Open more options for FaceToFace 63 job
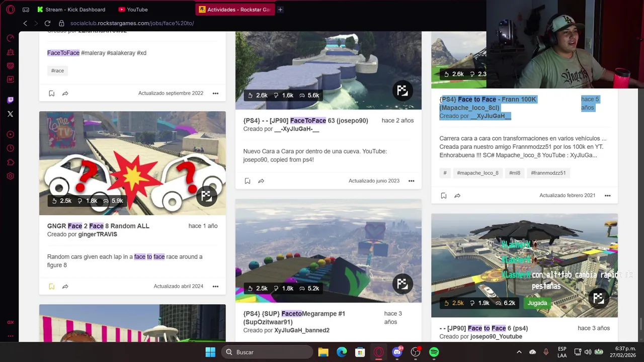The width and height of the screenshot is (644, 362). point(411,181)
